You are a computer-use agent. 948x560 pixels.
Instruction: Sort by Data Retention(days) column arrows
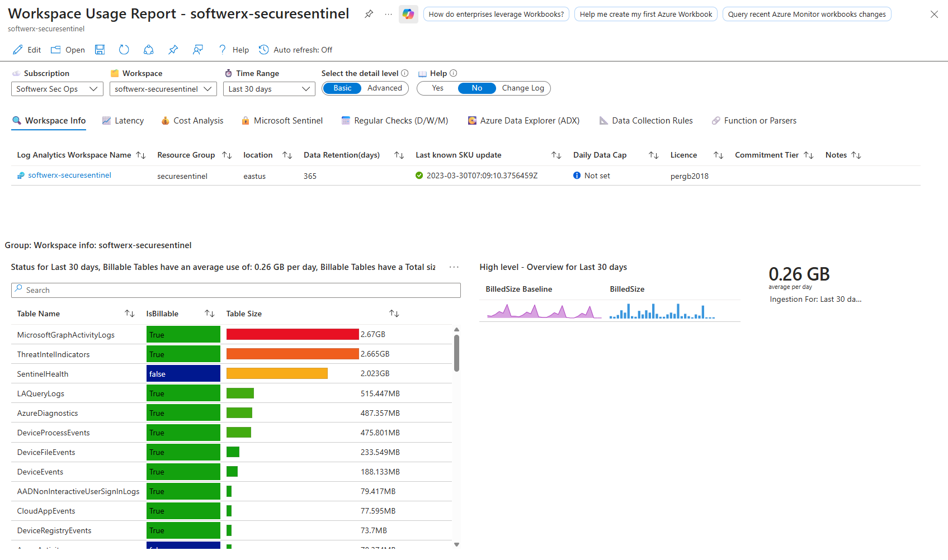[399, 155]
